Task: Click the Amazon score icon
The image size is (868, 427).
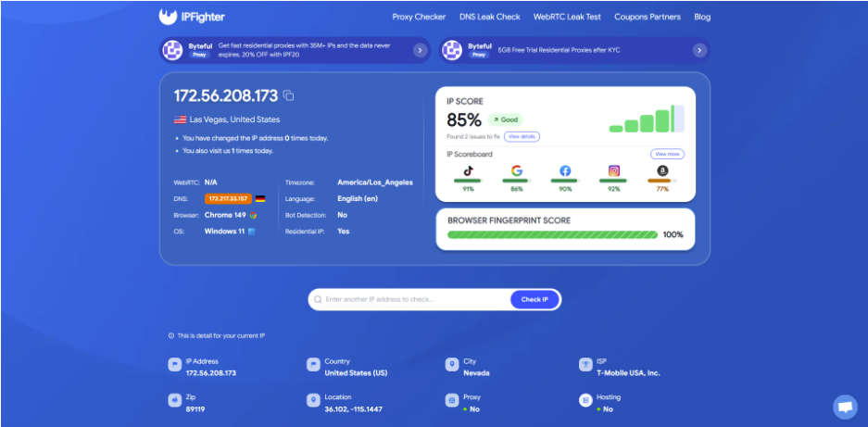Action: 662,170
